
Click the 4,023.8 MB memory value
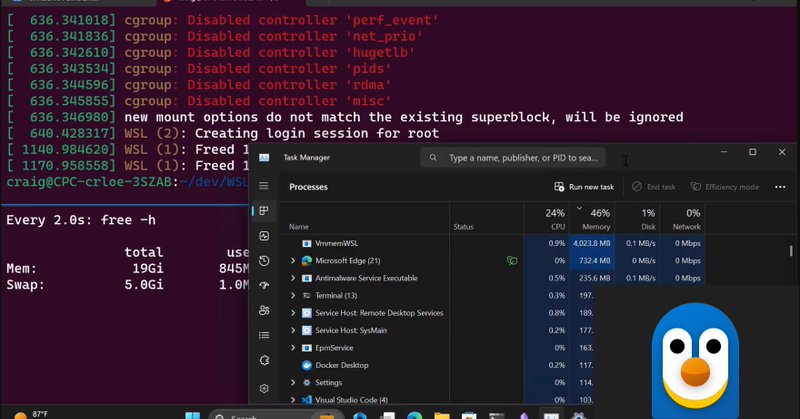pyautogui.click(x=592, y=243)
